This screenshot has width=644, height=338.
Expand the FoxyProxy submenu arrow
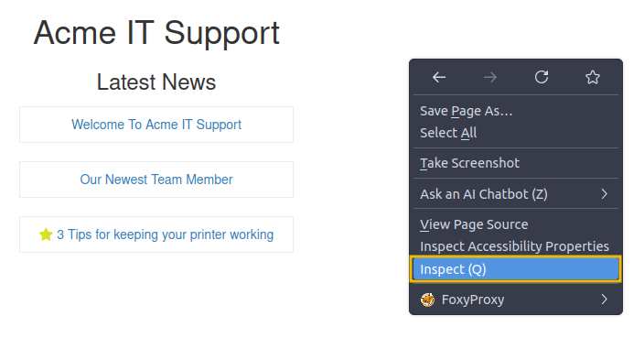point(604,300)
